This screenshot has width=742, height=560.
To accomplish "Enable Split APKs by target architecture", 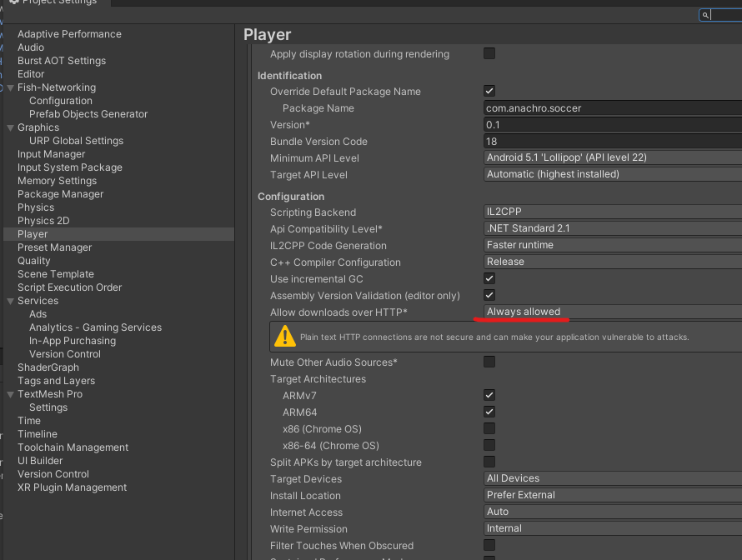I will coord(489,462).
